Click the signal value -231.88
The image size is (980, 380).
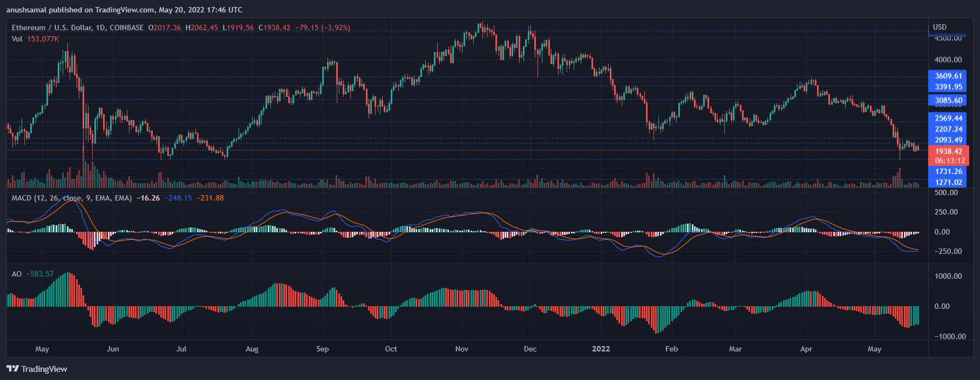tap(210, 198)
